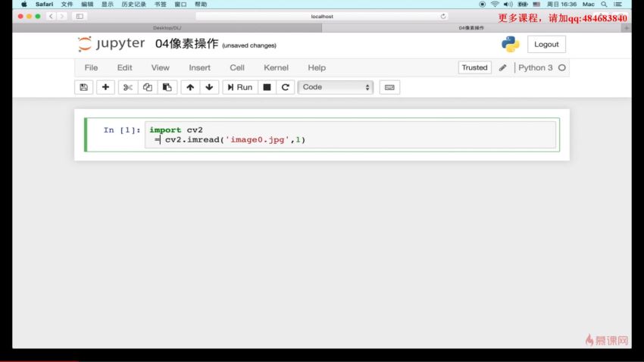
Task: Cut selected cells with scissors icon
Action: pos(128,87)
